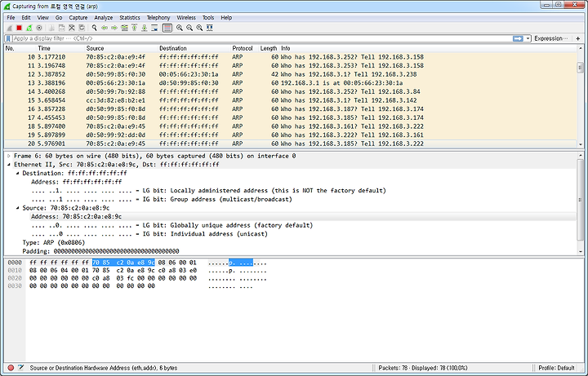This screenshot has width=588, height=376.
Task: Open the Go menu
Action: (x=59, y=18)
